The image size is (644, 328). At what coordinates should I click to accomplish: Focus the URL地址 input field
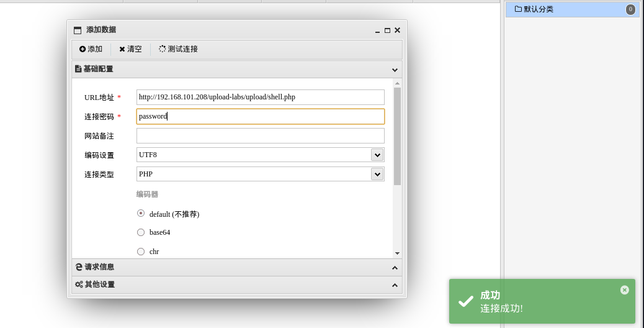261,98
